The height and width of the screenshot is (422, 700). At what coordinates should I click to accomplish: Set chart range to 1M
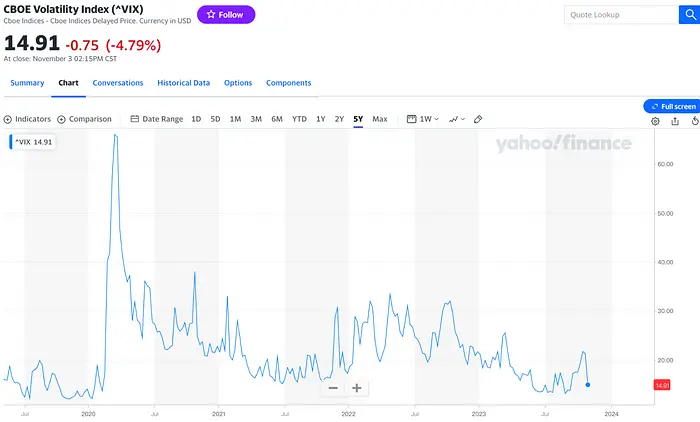tap(235, 119)
